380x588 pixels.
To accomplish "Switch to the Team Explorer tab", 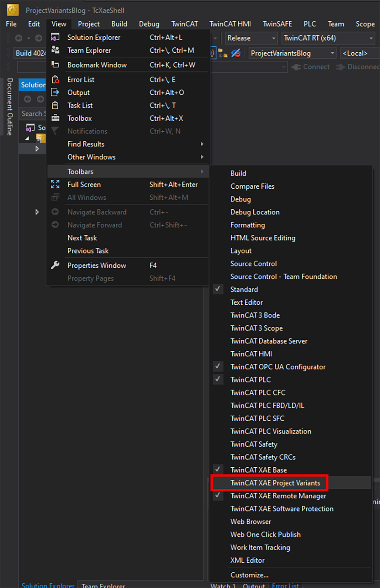I will [103, 585].
